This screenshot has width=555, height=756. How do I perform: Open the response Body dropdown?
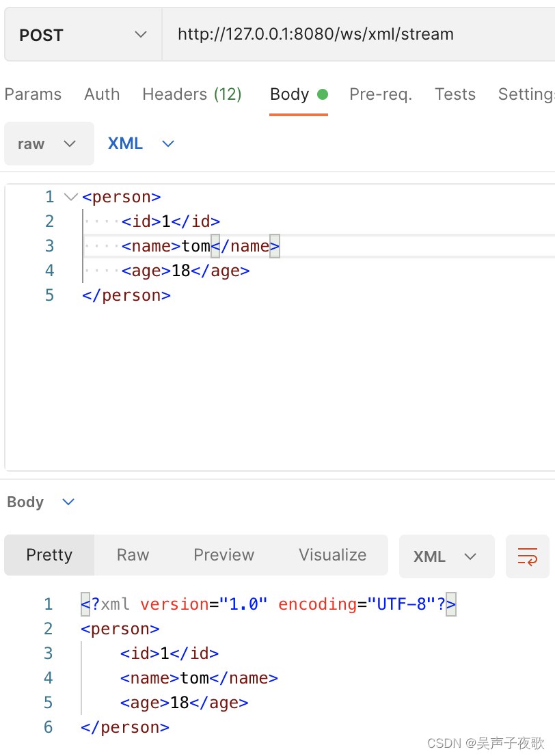[40, 502]
